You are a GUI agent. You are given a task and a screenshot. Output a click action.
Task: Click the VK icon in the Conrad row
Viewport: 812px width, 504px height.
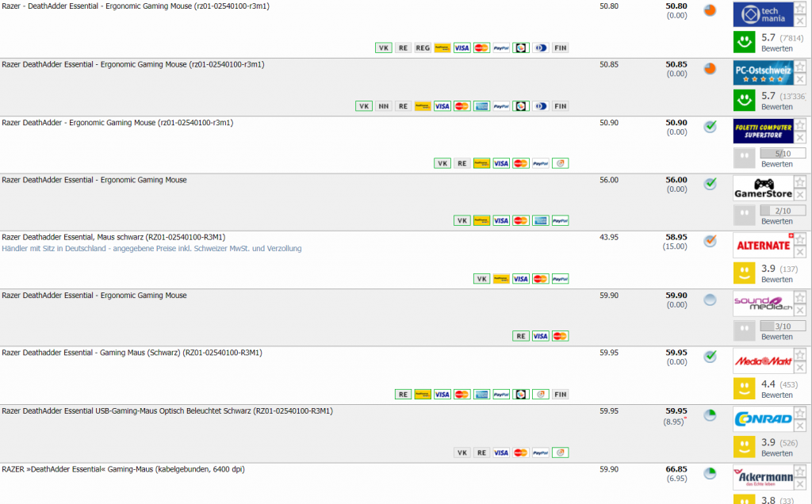462,452
